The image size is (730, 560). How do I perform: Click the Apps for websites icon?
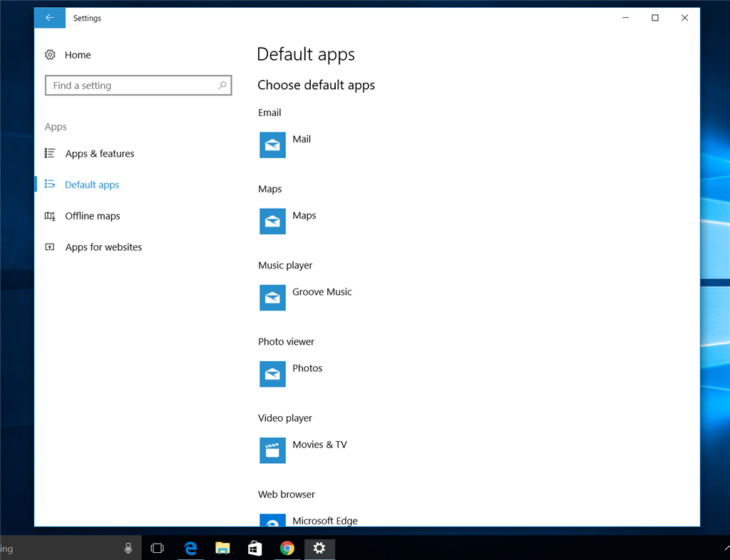(x=50, y=247)
